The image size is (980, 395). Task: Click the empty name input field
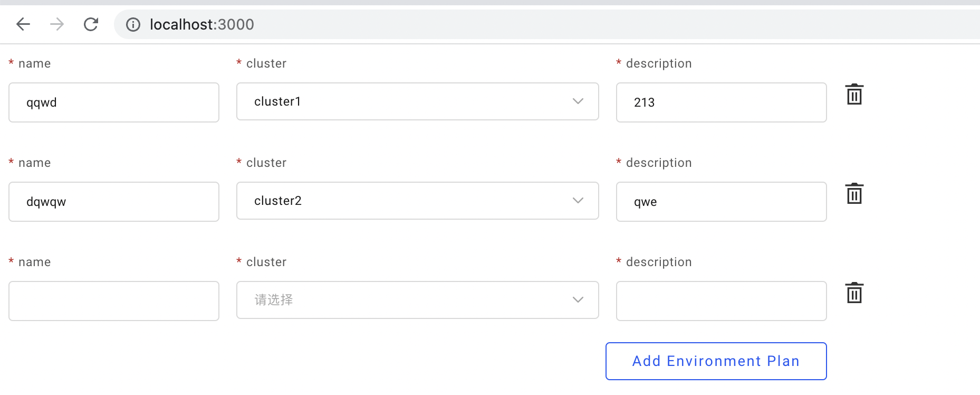click(113, 301)
